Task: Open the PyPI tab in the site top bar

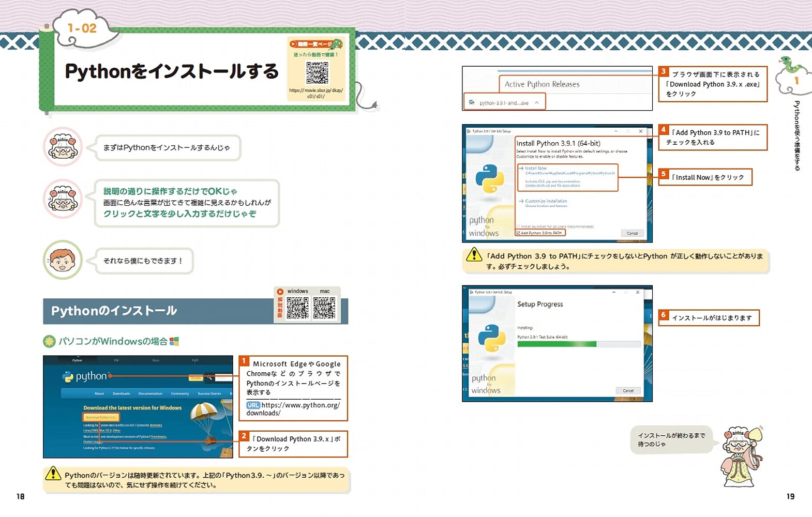Action: point(196,360)
